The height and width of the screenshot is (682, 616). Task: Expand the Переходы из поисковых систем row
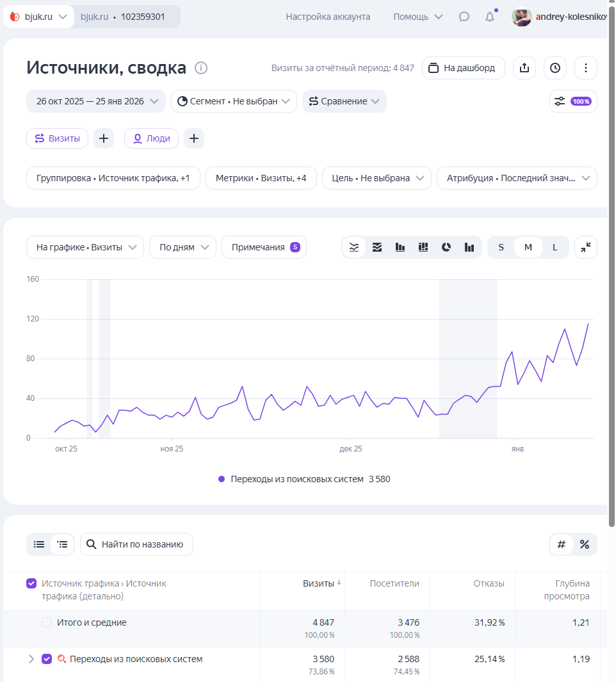(x=31, y=659)
